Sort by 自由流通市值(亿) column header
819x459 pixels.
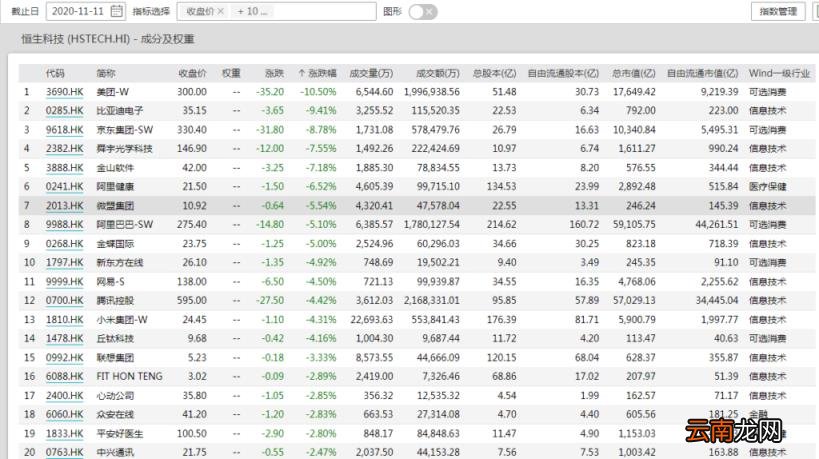coord(703,73)
